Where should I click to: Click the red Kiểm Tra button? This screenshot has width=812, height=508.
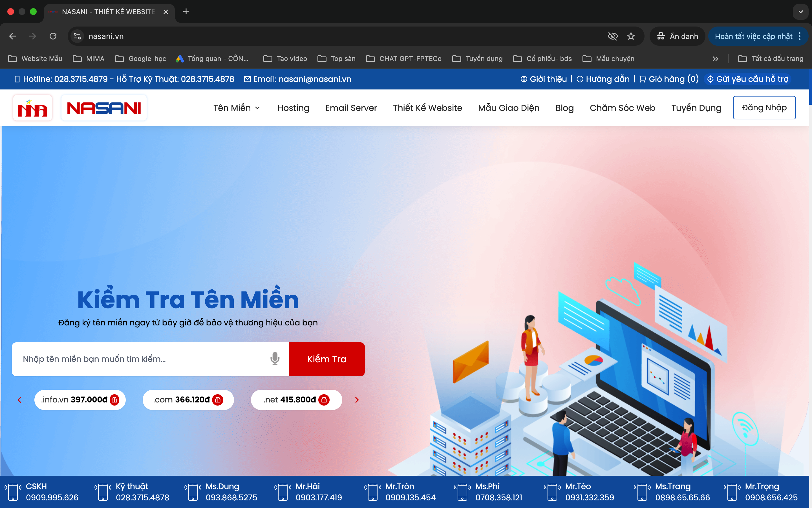327,359
